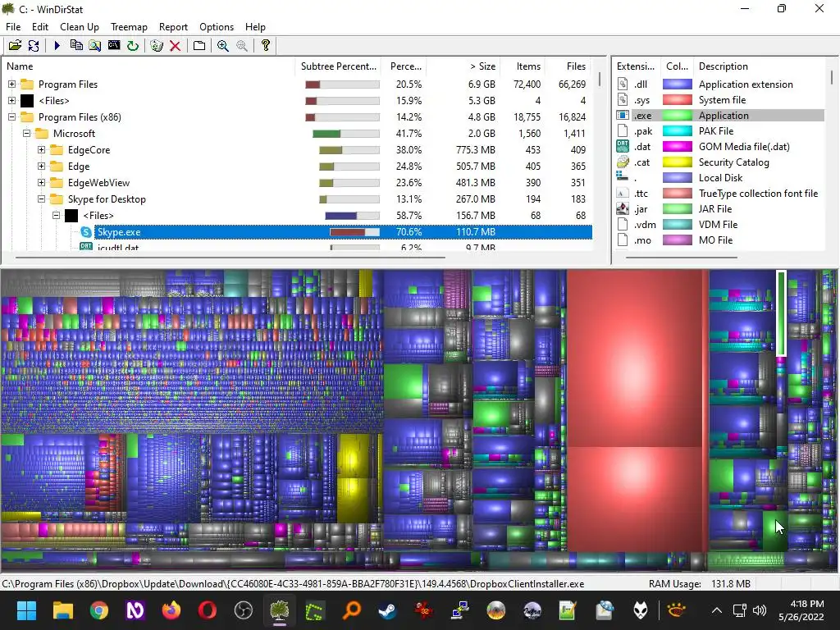Sort by the Description column header

coord(760,66)
